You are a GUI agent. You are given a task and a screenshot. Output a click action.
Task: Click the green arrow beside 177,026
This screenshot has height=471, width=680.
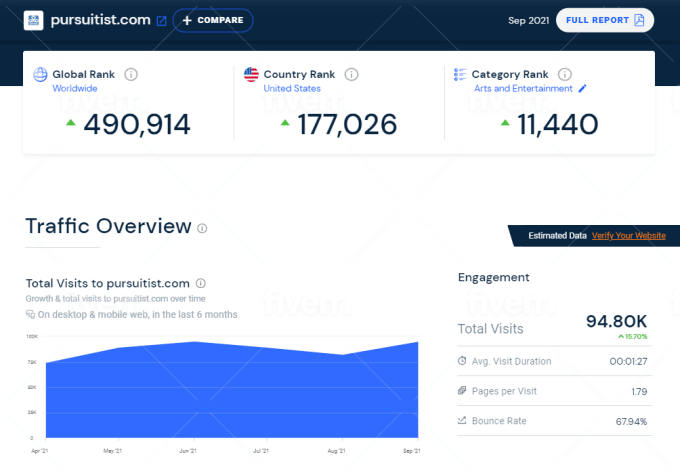tap(285, 123)
